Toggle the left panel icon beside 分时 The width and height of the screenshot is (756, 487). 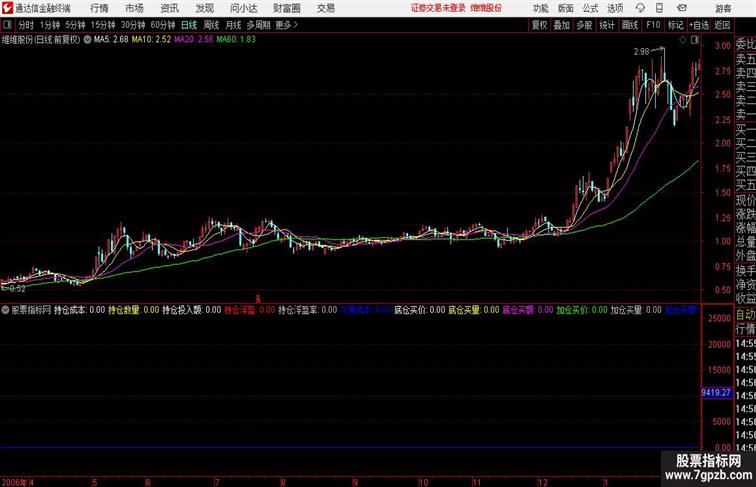click(7, 25)
